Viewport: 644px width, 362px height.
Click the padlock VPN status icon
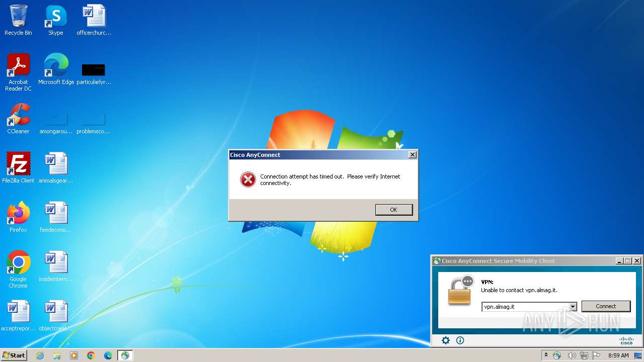point(460,290)
